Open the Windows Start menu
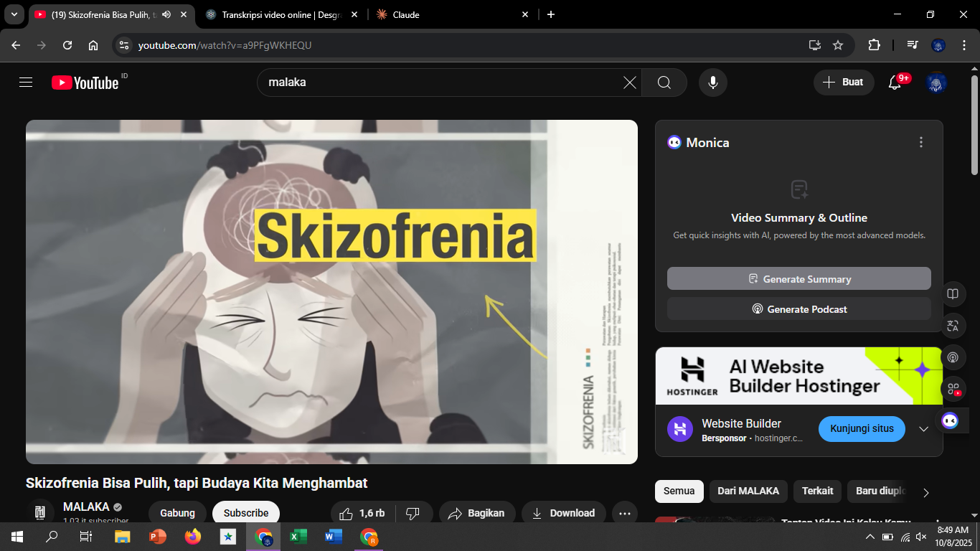Viewport: 980px width, 551px height. pyautogui.click(x=17, y=537)
